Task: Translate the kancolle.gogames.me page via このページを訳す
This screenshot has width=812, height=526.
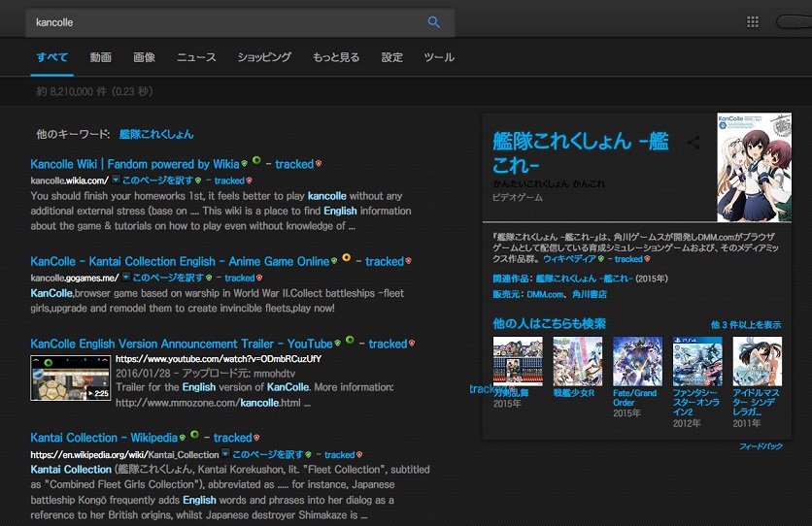Action: [x=168, y=278]
